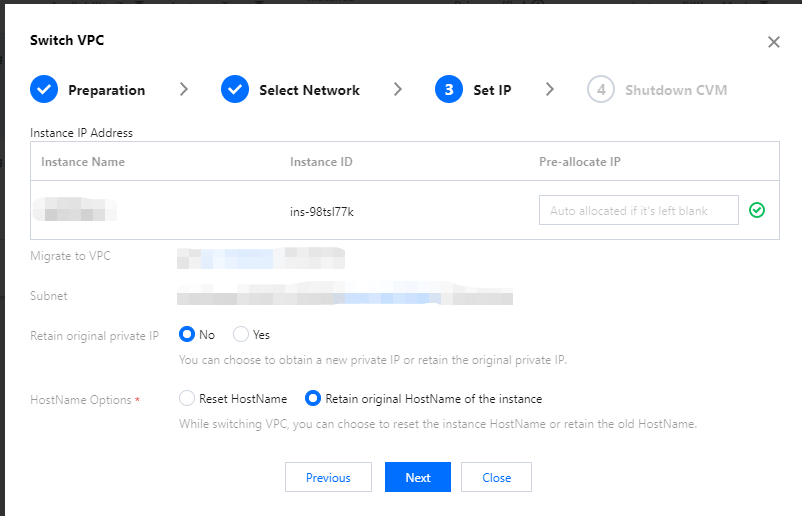Click arrow chevron after Set IP step

point(550,90)
